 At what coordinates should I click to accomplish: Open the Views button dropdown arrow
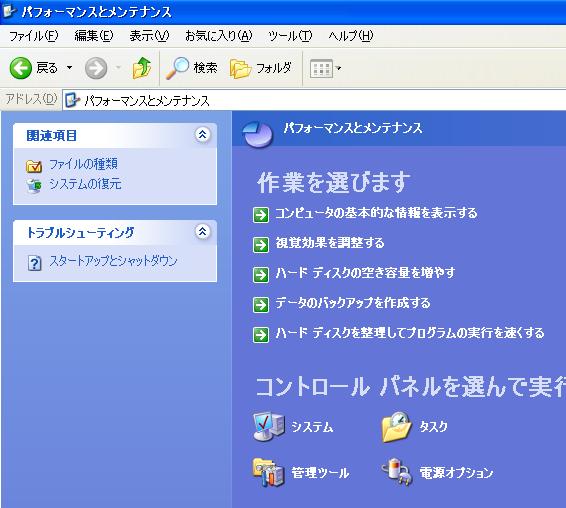(x=339, y=68)
